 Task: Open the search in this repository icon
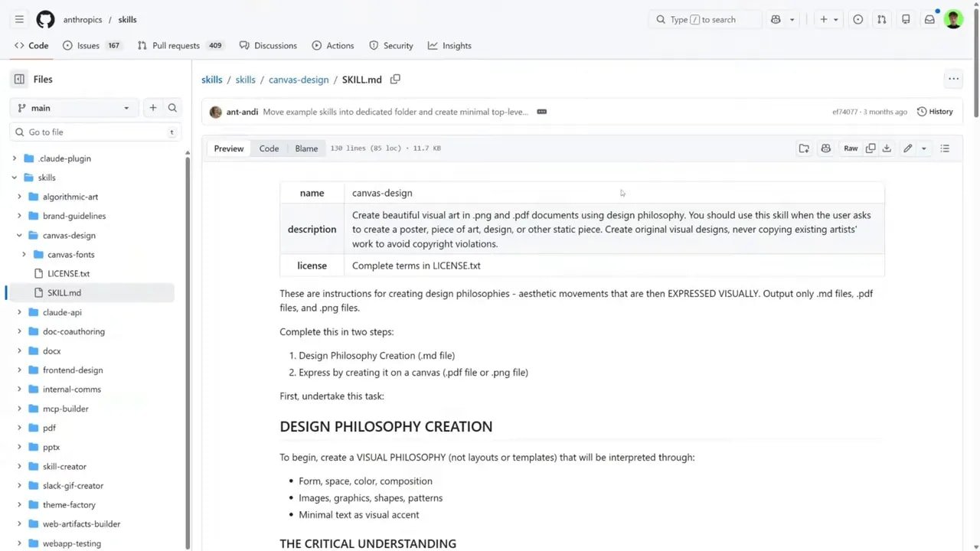coord(172,107)
